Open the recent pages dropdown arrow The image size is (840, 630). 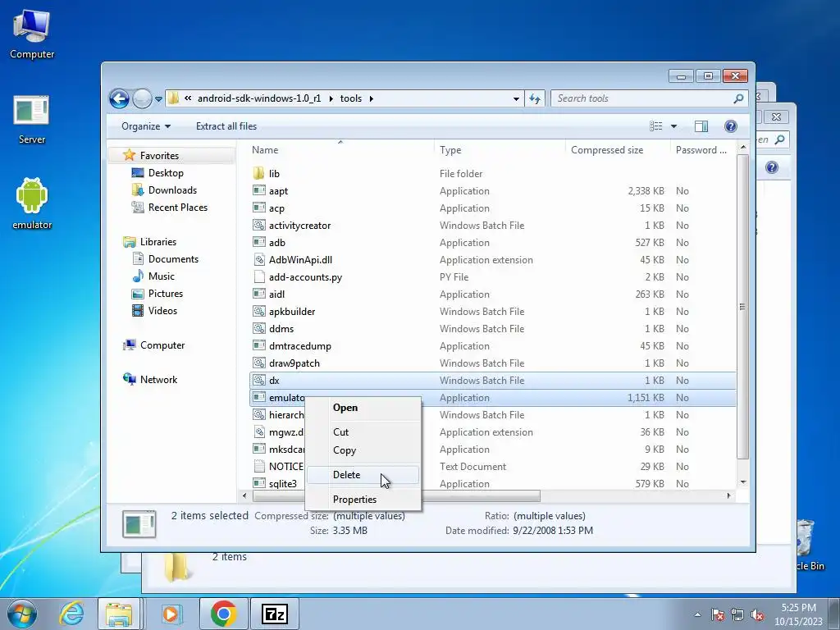pyautogui.click(x=158, y=99)
